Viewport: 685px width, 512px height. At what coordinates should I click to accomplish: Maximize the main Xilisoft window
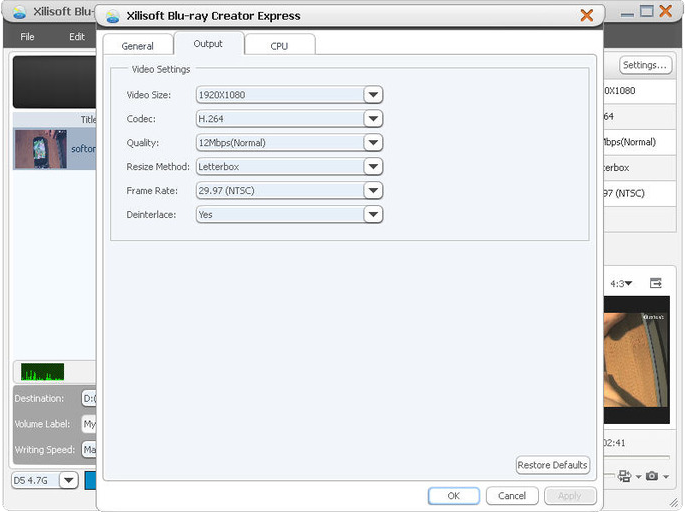coord(647,11)
